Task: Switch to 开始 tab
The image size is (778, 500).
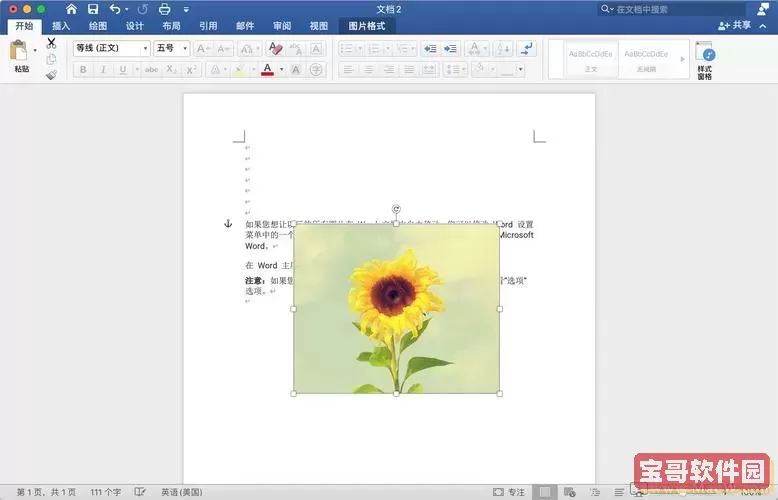Action: point(24,26)
